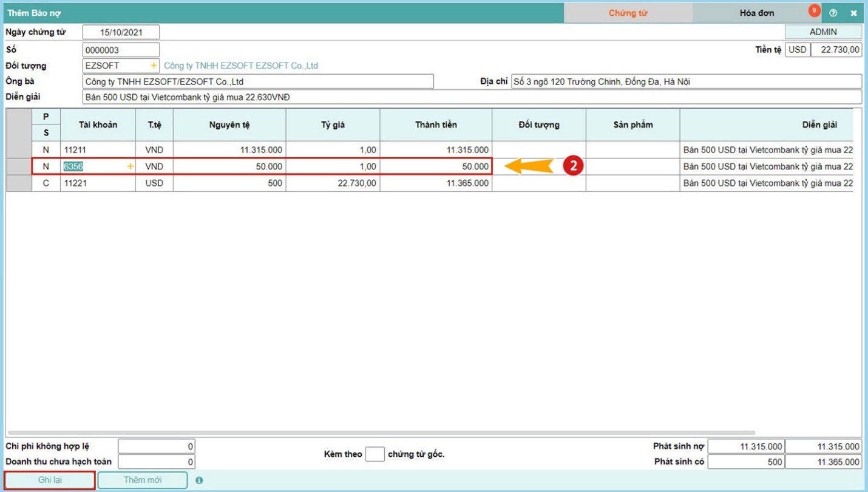Select the Ngày chứng từ date field

point(121,32)
